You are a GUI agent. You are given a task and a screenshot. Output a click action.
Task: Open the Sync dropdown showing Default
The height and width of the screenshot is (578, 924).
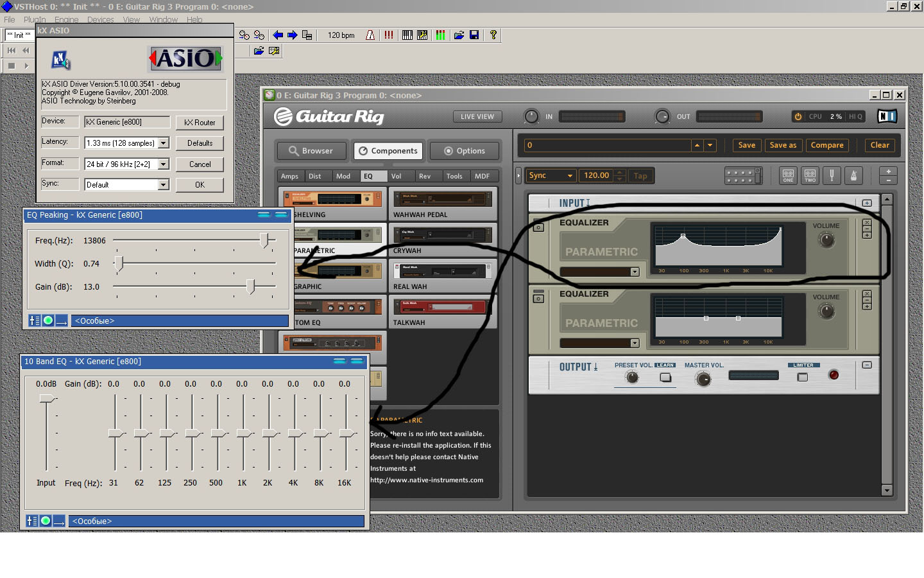click(163, 185)
